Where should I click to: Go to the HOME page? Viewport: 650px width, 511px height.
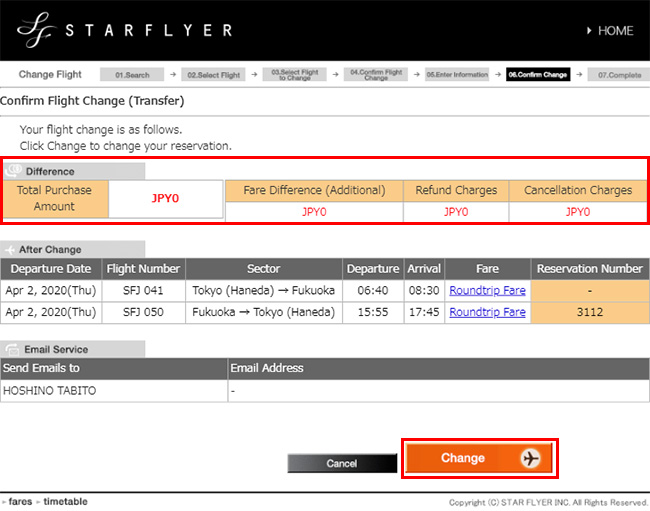[x=608, y=31]
